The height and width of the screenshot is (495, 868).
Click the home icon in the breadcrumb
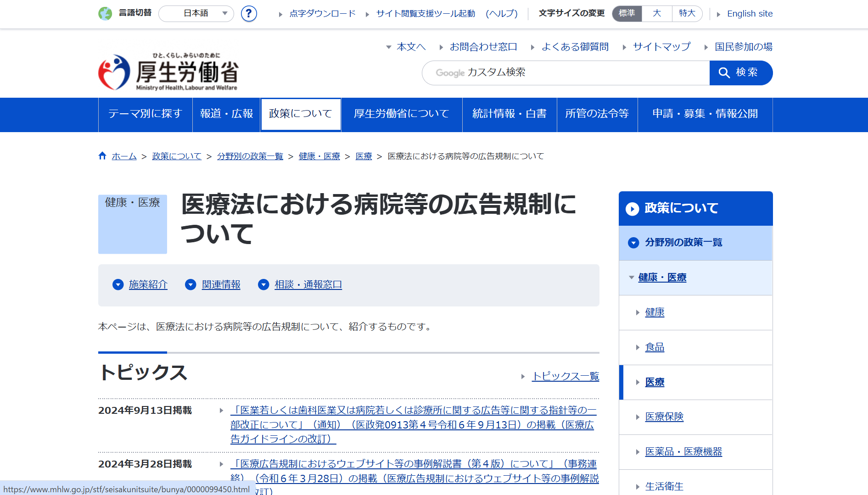click(x=102, y=155)
